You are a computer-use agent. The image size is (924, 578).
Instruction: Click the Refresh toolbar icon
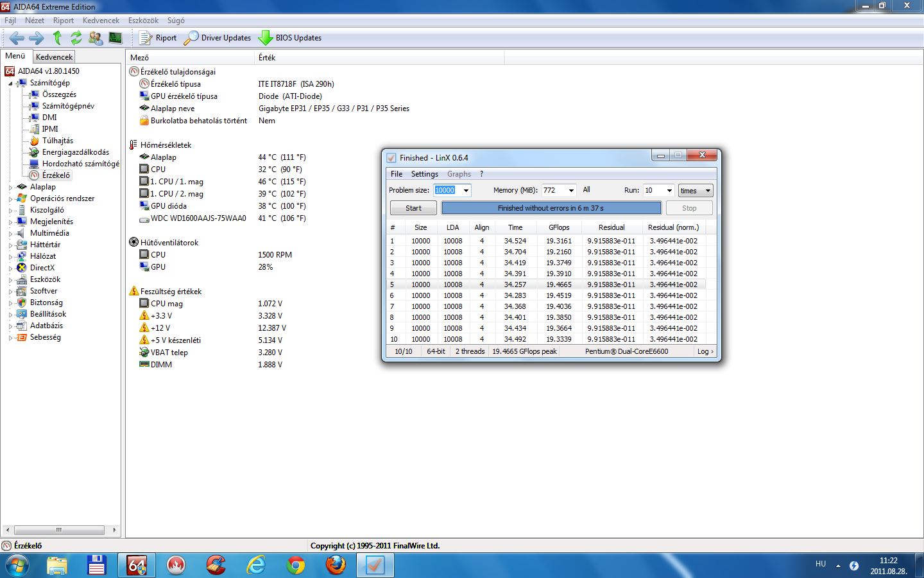[x=76, y=38]
